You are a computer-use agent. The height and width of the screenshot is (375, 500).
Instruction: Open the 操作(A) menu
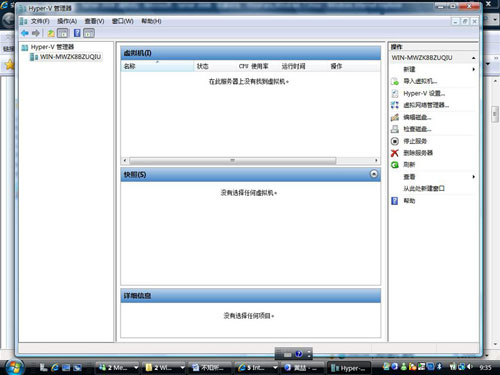pyautogui.click(x=67, y=21)
